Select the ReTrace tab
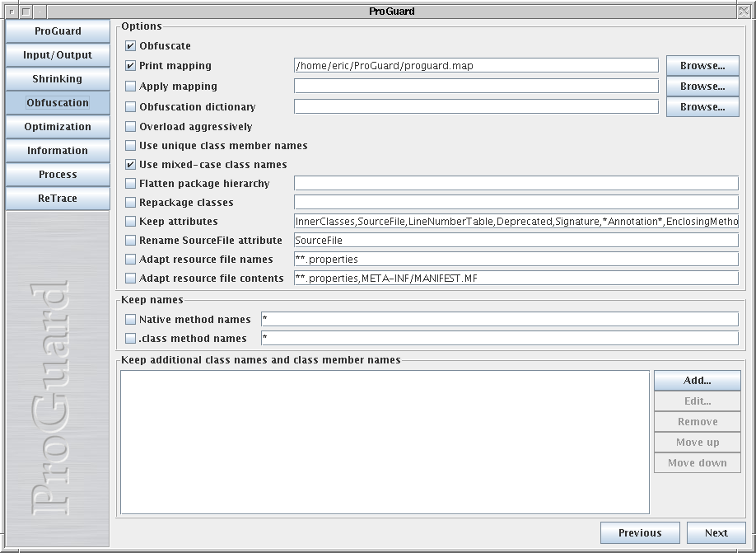The width and height of the screenshot is (756, 553). (x=58, y=199)
